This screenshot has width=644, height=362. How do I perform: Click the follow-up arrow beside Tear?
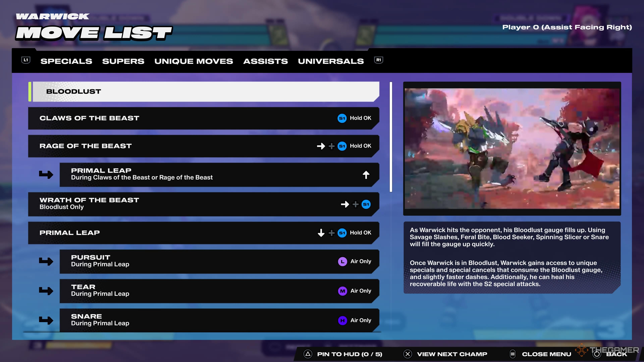(46, 291)
